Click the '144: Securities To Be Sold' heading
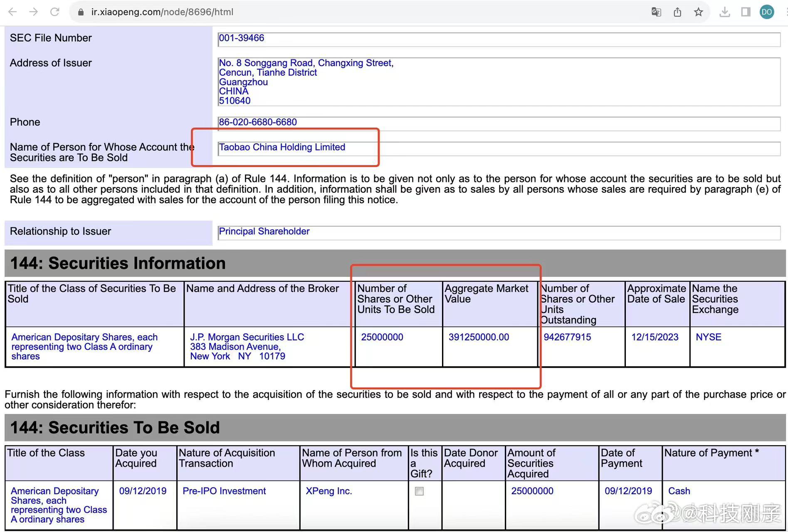Image resolution: width=788 pixels, height=532 pixels. point(115,428)
